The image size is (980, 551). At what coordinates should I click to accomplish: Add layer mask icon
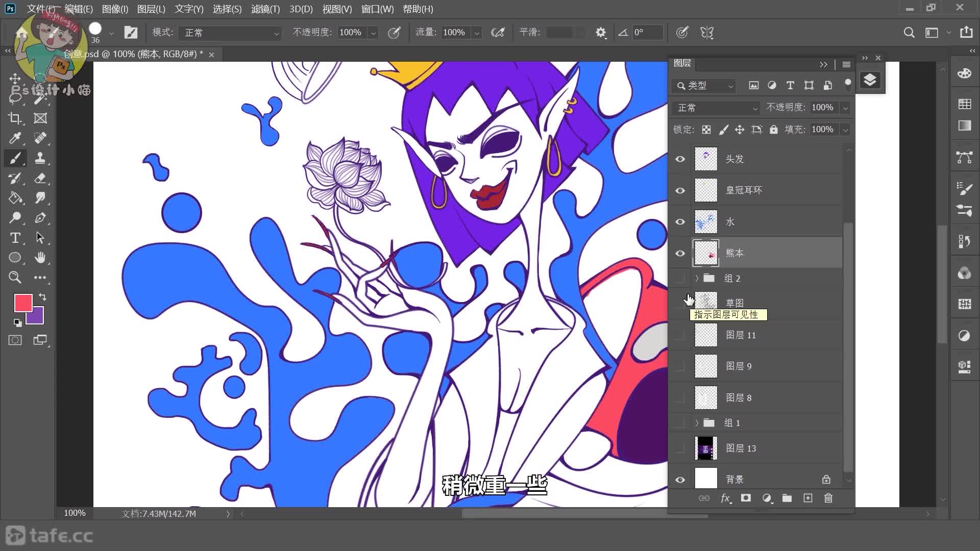(x=746, y=498)
